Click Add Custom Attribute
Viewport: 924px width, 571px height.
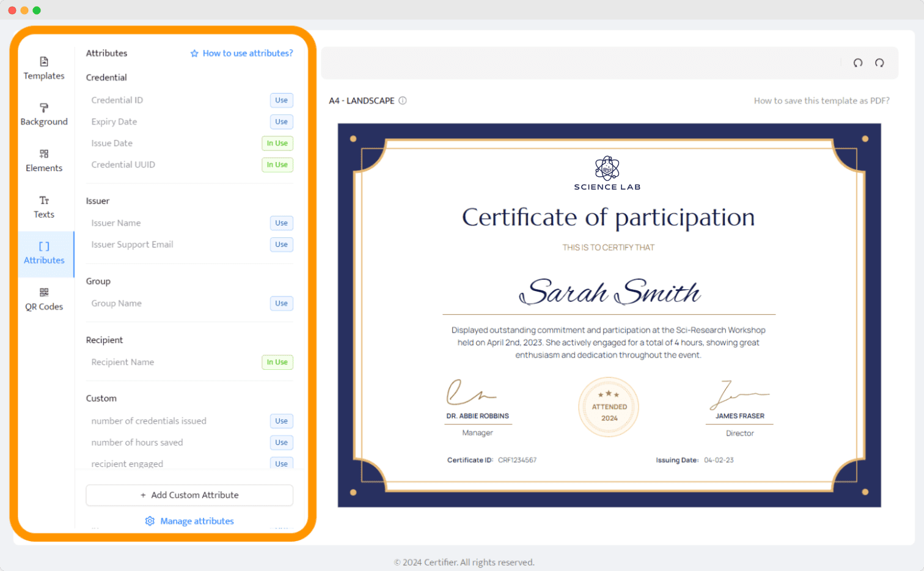(x=189, y=495)
